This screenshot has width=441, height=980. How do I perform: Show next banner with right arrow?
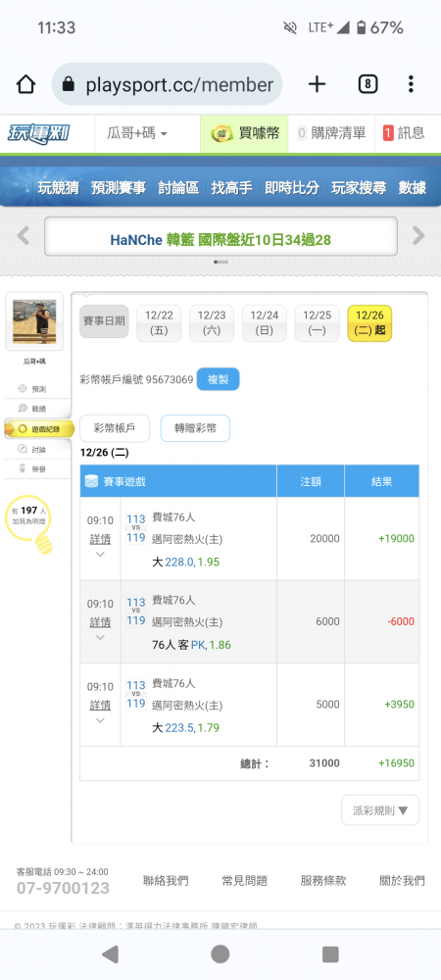[418, 235]
